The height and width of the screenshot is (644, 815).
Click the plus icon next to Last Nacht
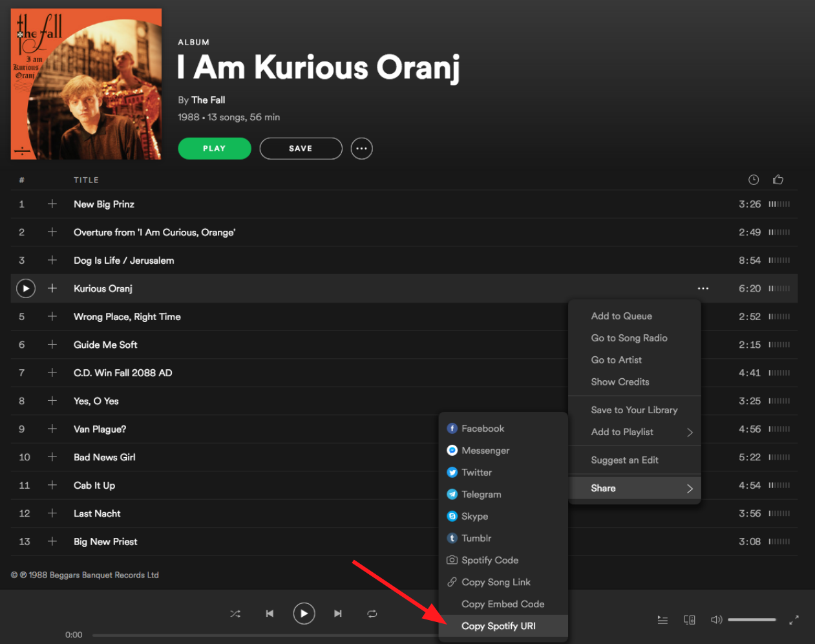click(x=52, y=513)
